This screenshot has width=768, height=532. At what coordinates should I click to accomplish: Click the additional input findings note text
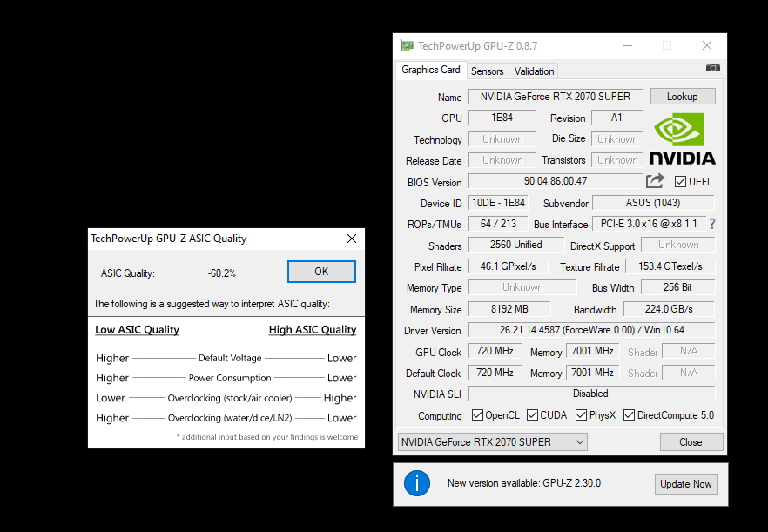267,437
